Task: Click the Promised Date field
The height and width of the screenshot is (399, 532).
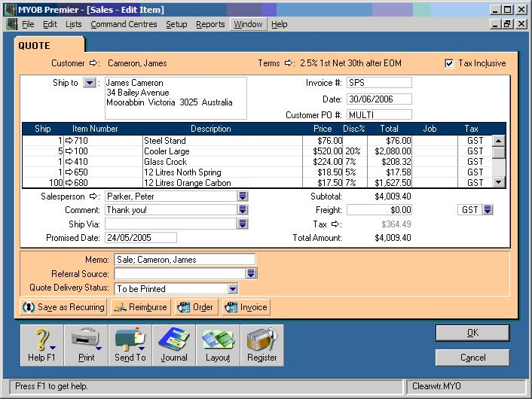Action: (x=141, y=238)
